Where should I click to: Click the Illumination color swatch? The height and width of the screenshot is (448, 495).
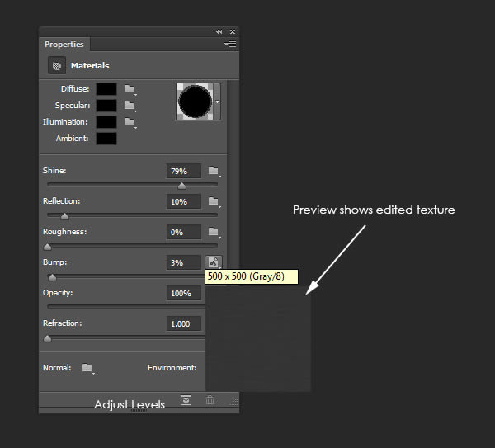pos(106,122)
